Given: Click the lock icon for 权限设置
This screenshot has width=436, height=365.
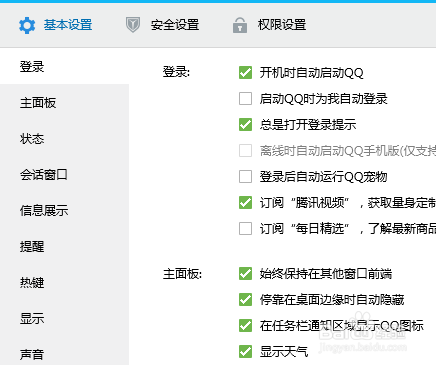Looking at the screenshot, I should pos(240,25).
